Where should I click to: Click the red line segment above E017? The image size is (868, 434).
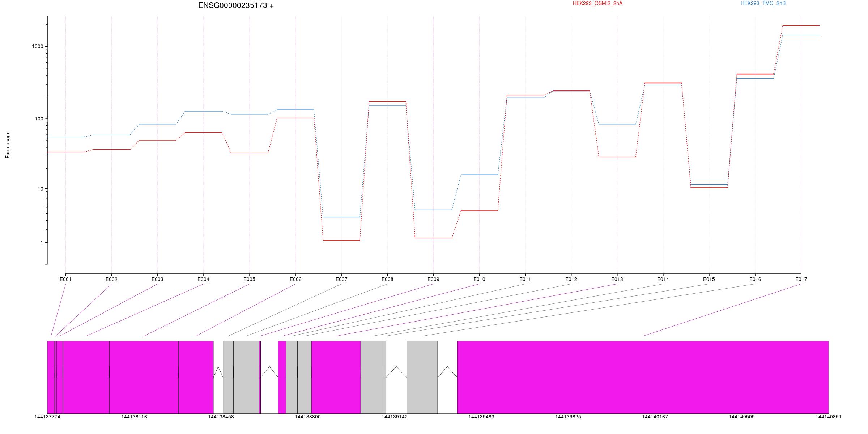tap(801, 26)
